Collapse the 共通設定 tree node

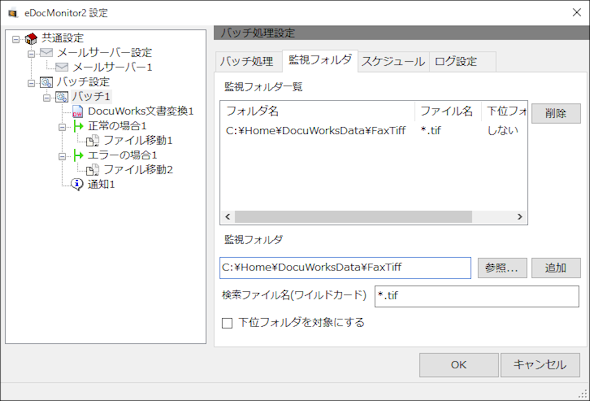click(15, 39)
